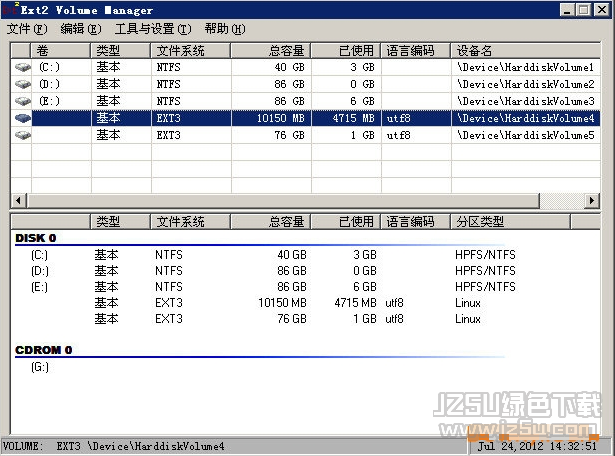Click the 分区类型 header in lower pane
Screen dimensions: 615x456
510,222
